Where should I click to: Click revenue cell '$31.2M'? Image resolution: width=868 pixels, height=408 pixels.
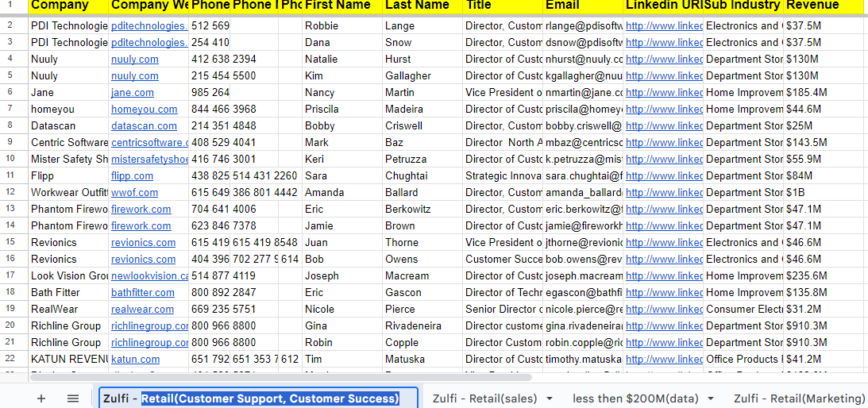coord(825,309)
